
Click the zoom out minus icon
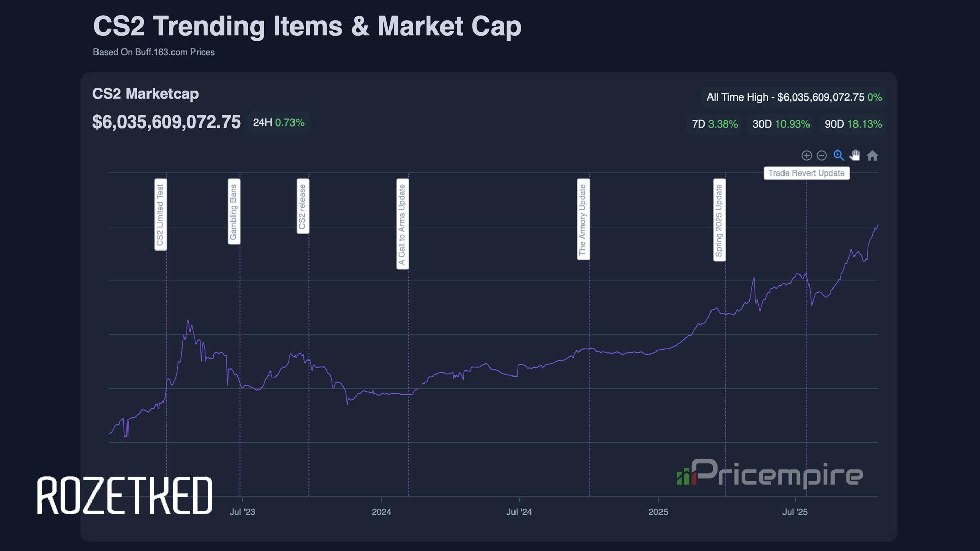coord(822,156)
